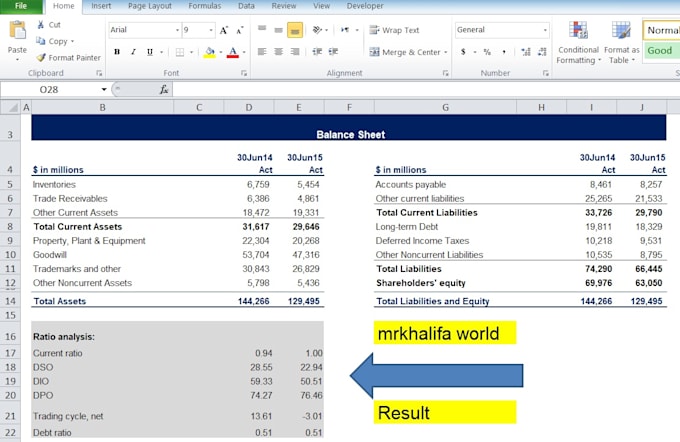Image resolution: width=680 pixels, height=442 pixels.
Task: Align text left icon
Action: pyautogui.click(x=262, y=52)
